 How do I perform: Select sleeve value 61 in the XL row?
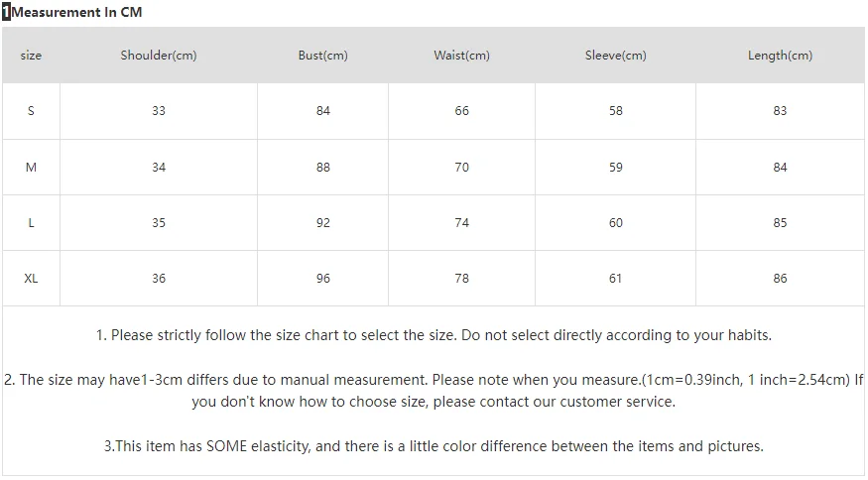pyautogui.click(x=616, y=279)
